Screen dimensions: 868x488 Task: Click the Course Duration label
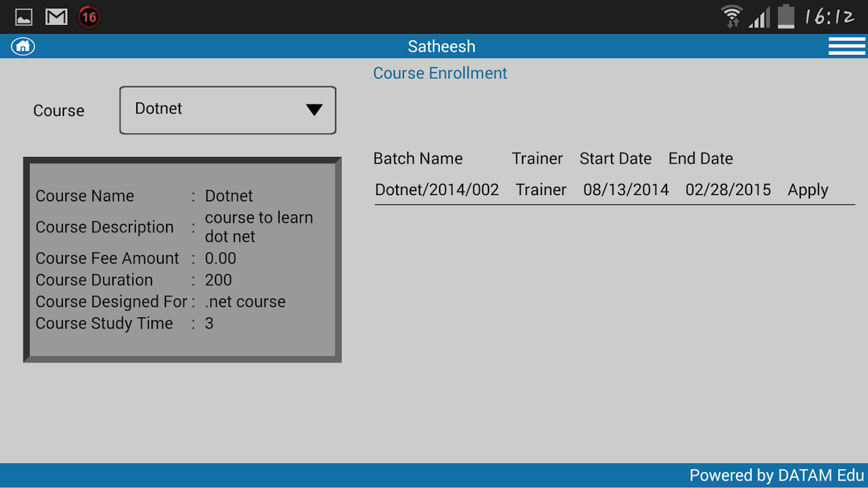(x=94, y=280)
